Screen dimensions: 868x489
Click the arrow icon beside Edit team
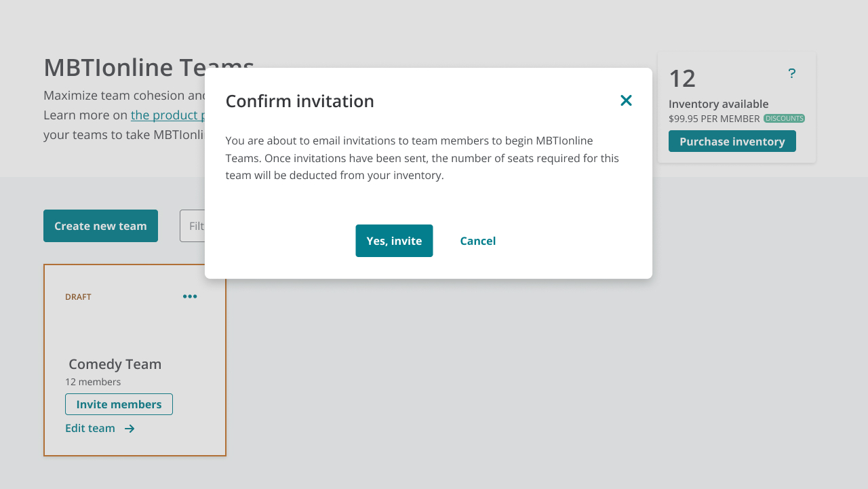130,429
